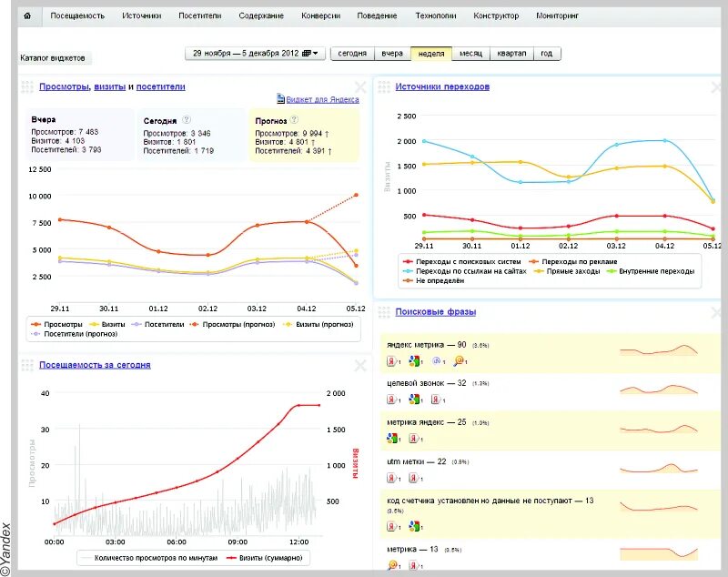This screenshot has height=577, width=728.
Task: Click the Yandex icon under код счетчика phrase
Action: pyautogui.click(x=392, y=526)
